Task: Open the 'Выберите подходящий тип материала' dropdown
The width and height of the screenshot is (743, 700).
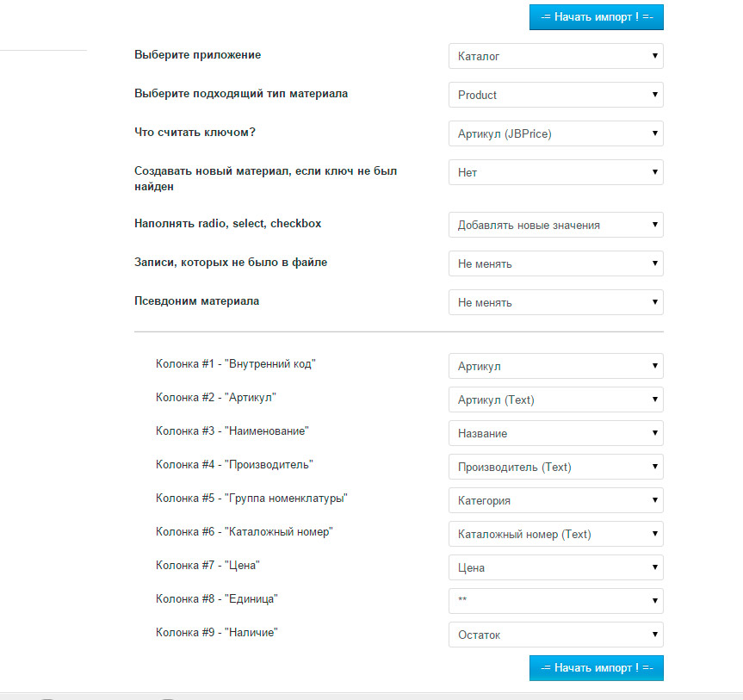Action: (555, 95)
